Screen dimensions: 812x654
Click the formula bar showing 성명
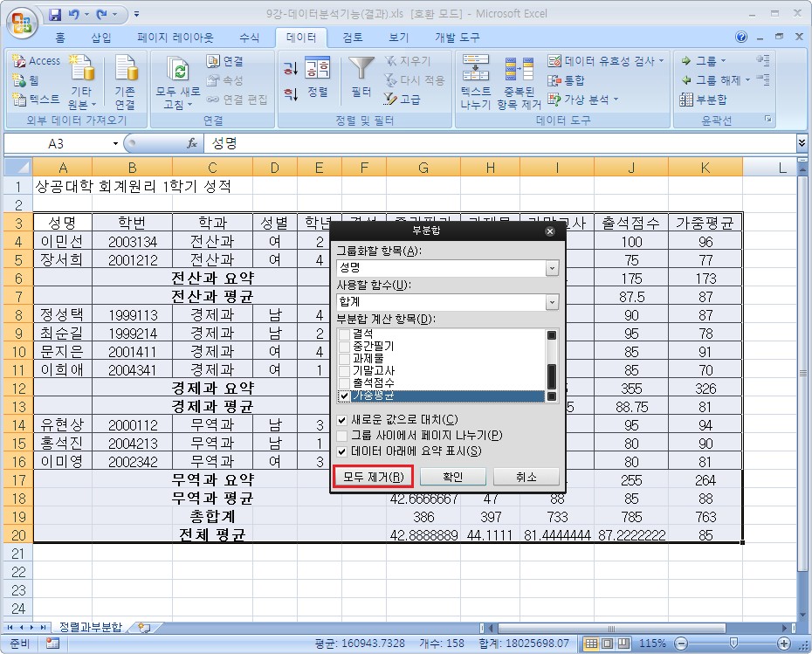[x=499, y=143]
